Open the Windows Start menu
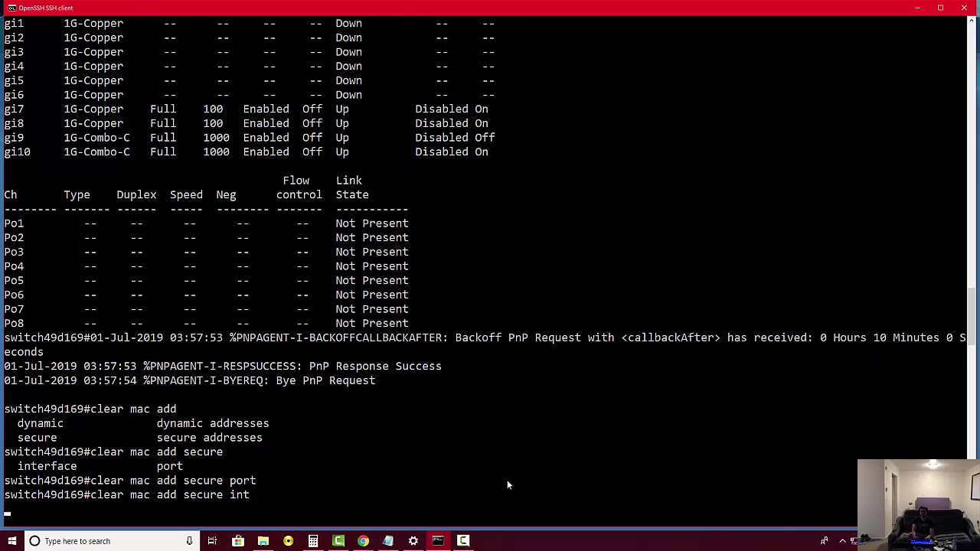This screenshot has height=551, width=980. click(x=11, y=541)
